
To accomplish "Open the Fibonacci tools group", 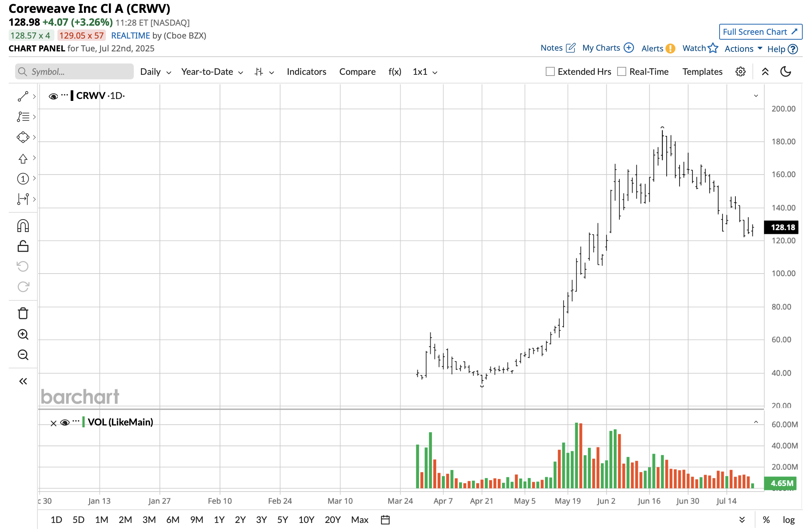I will pyautogui.click(x=23, y=117).
